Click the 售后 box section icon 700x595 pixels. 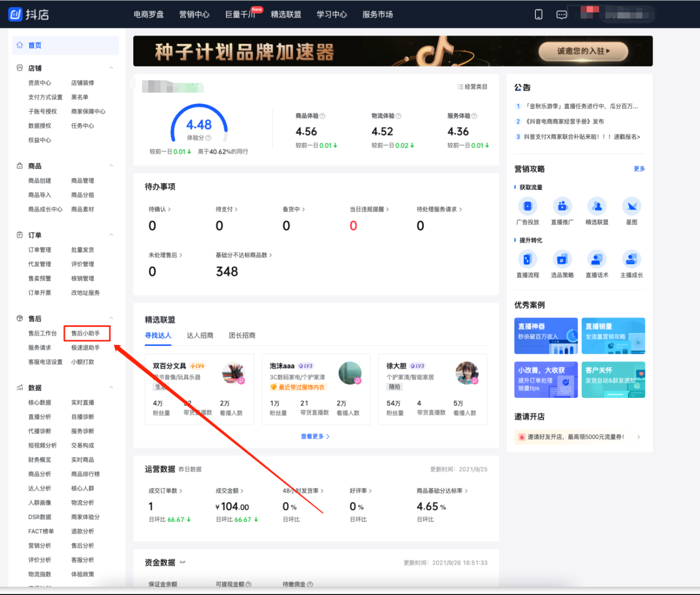(20, 318)
